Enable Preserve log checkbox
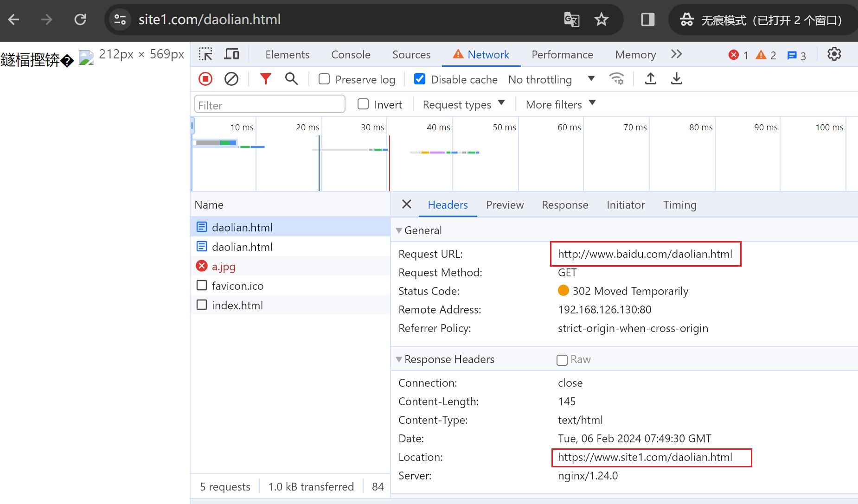 coord(324,79)
